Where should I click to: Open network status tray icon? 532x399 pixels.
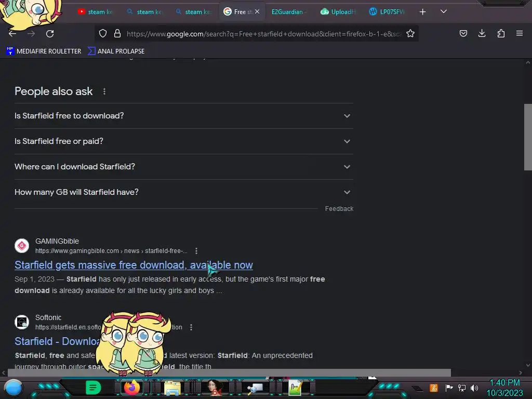pyautogui.click(x=462, y=388)
